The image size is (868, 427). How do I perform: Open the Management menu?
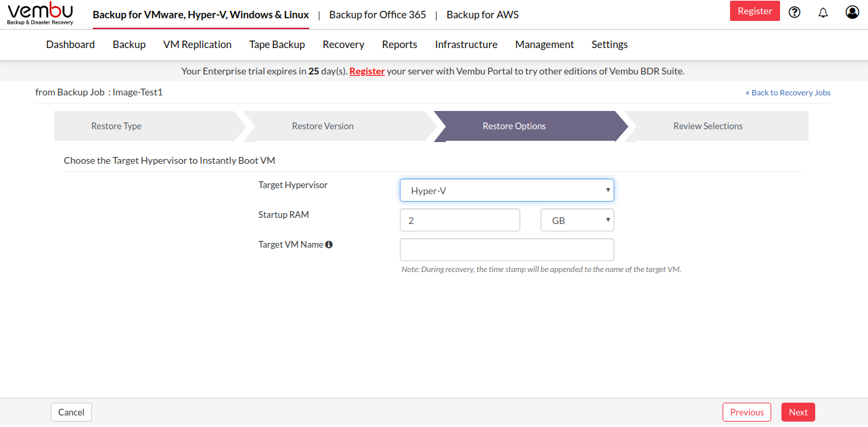(545, 44)
